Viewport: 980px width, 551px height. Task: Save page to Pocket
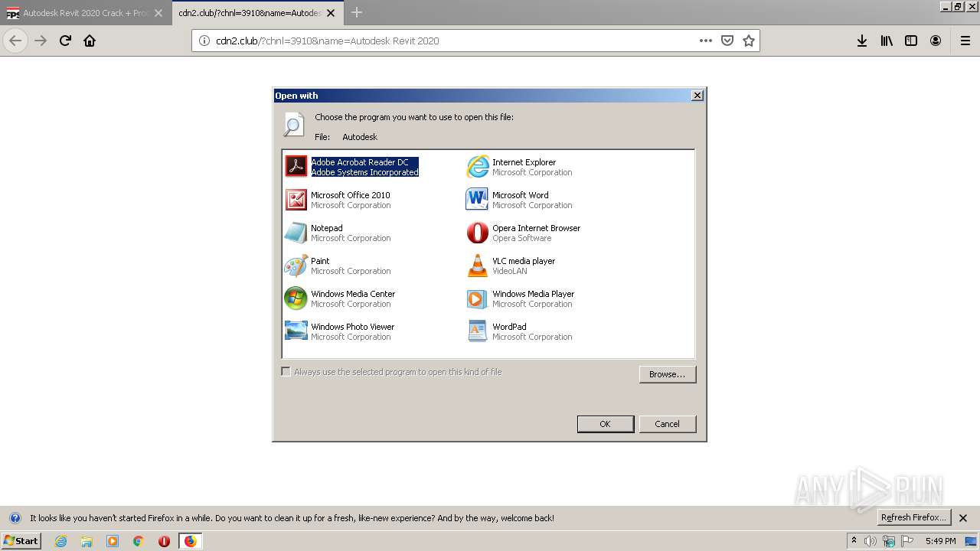[x=727, y=41]
